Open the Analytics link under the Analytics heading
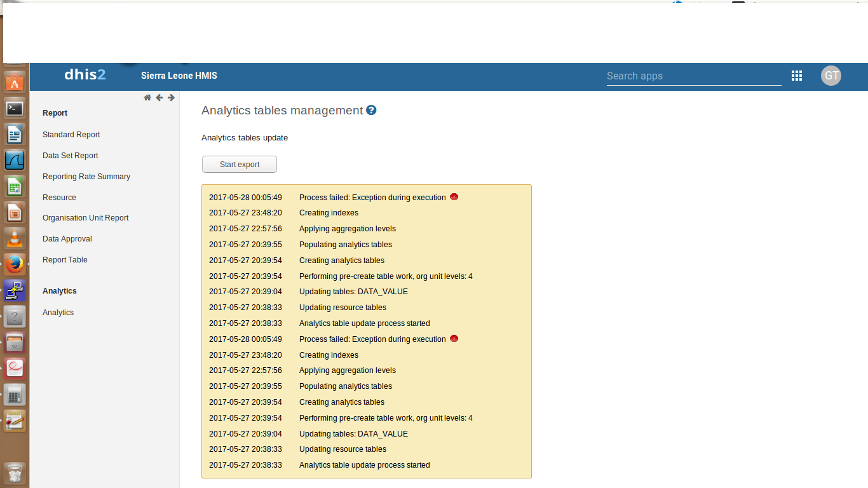 coord(58,313)
